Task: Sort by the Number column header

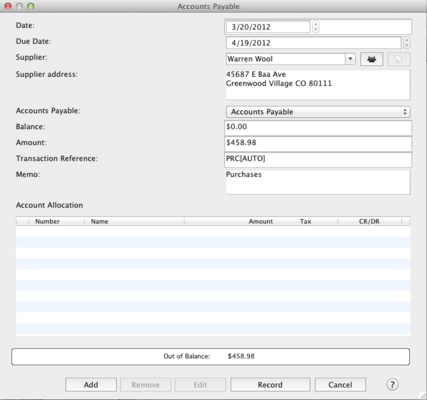Action: (x=56, y=221)
